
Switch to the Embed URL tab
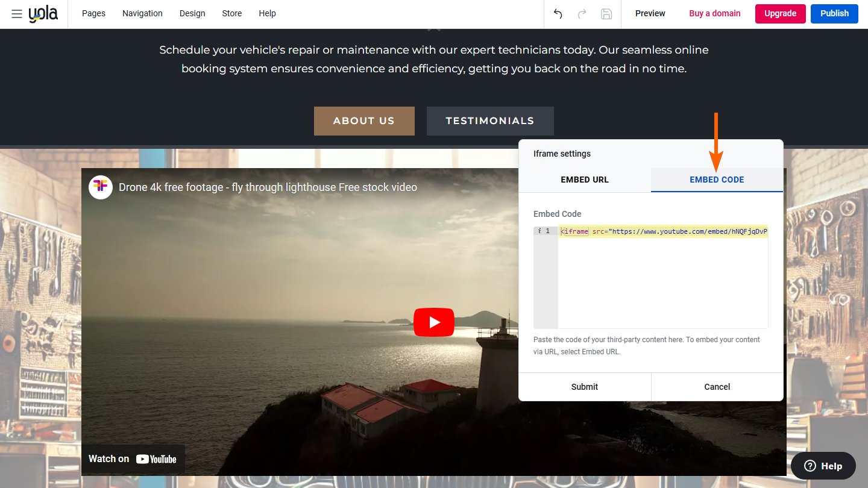(584, 180)
